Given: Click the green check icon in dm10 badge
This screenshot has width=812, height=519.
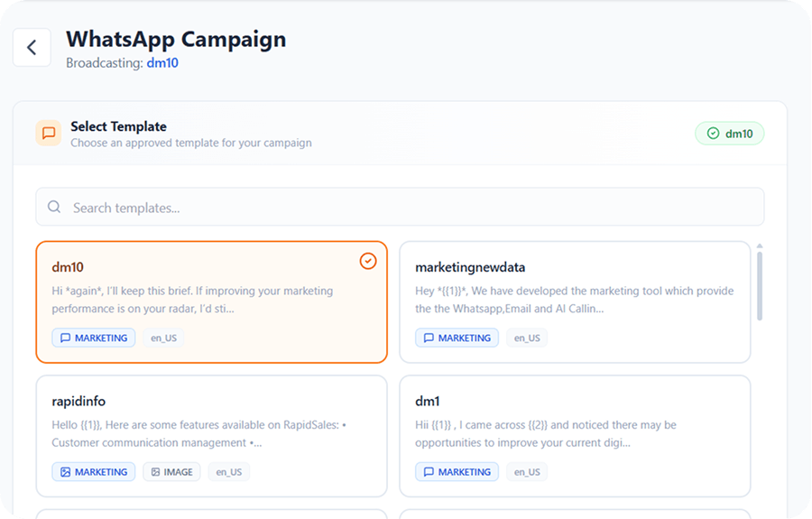Looking at the screenshot, I should [713, 134].
